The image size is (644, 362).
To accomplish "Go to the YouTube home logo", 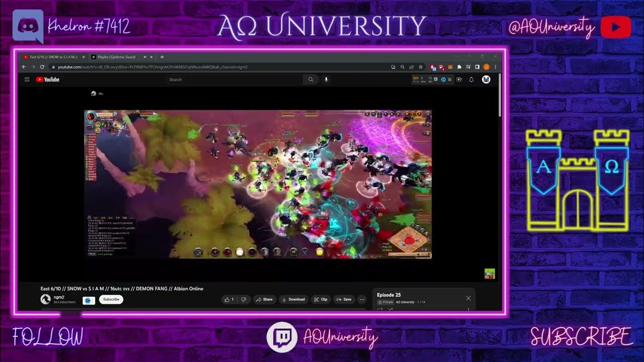I will click(x=48, y=79).
